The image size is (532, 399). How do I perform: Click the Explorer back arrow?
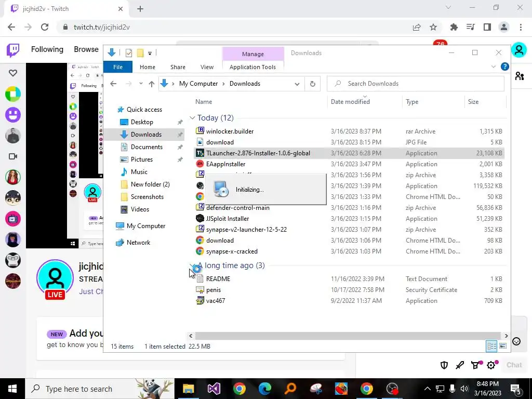(113, 84)
